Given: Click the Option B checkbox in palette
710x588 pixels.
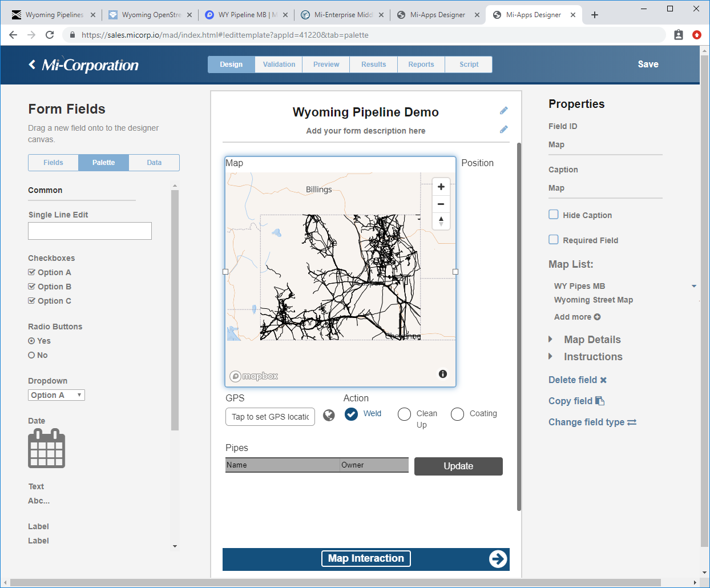Looking at the screenshot, I should coord(32,287).
